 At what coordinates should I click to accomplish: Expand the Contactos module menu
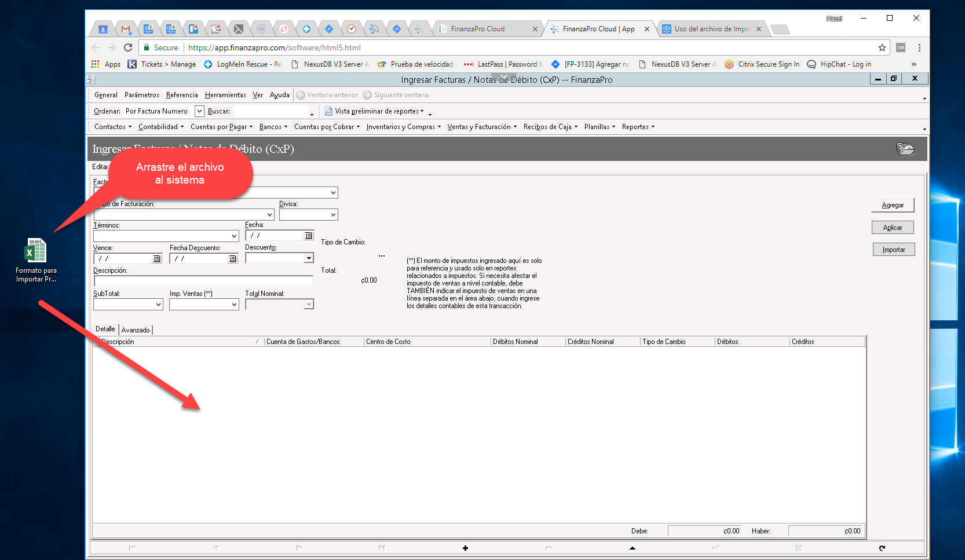tap(113, 127)
